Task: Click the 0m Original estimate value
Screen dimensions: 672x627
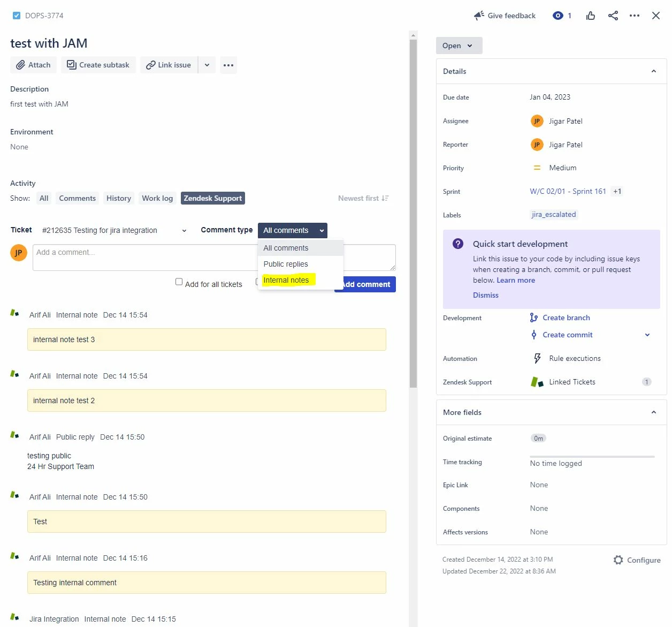Action: pyautogui.click(x=538, y=438)
